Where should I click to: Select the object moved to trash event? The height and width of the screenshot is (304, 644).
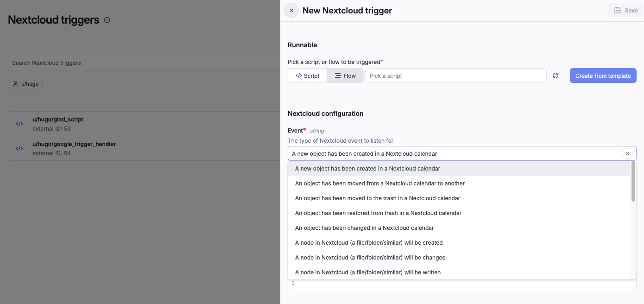pyautogui.click(x=378, y=198)
